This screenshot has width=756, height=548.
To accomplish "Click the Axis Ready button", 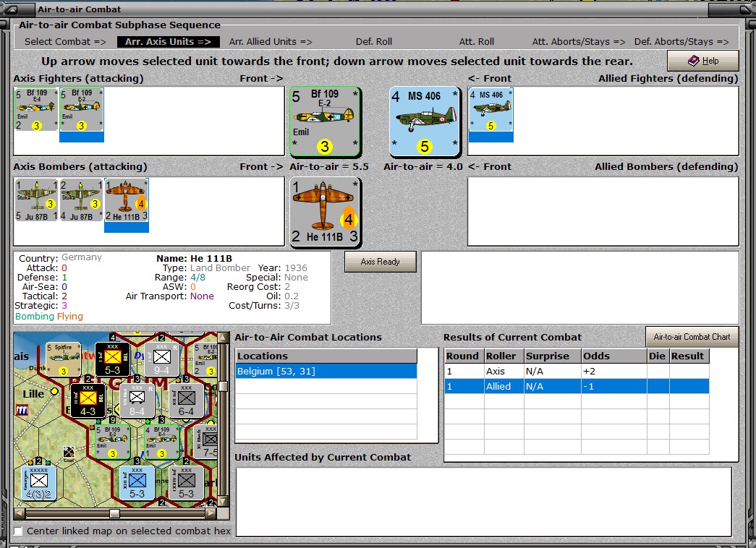I will click(381, 262).
